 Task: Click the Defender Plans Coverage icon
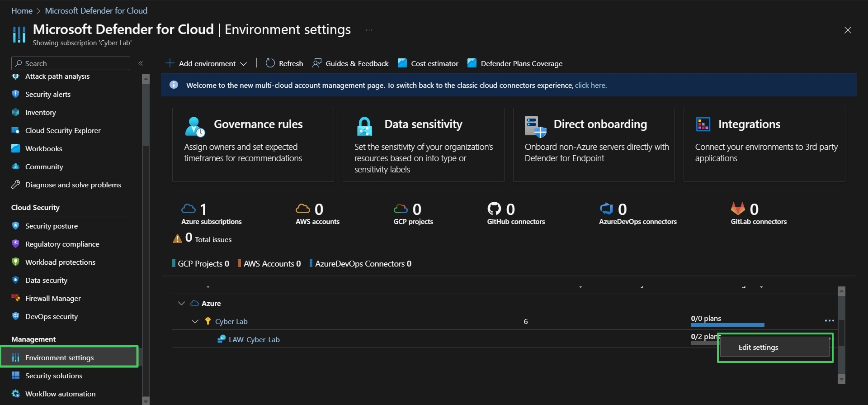pyautogui.click(x=472, y=63)
